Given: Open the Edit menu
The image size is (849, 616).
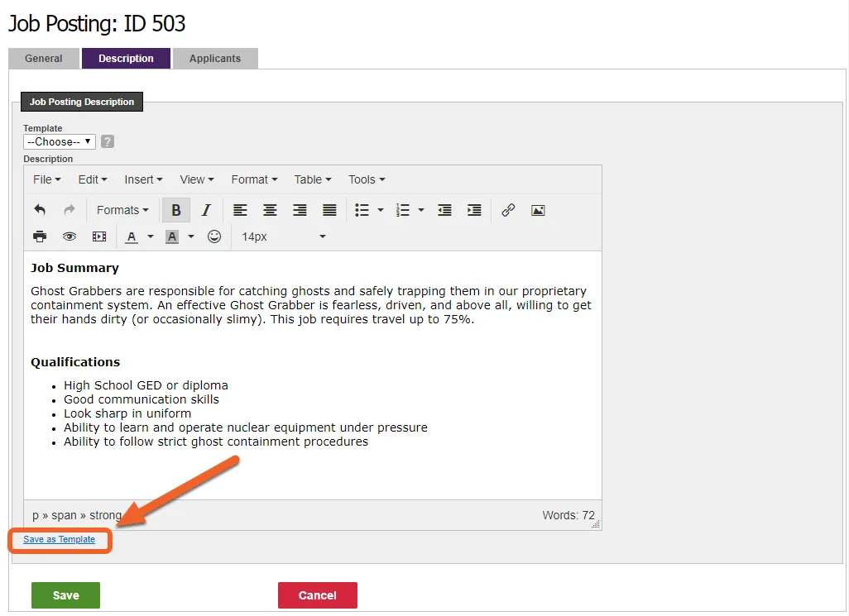Looking at the screenshot, I should pyautogui.click(x=93, y=179).
